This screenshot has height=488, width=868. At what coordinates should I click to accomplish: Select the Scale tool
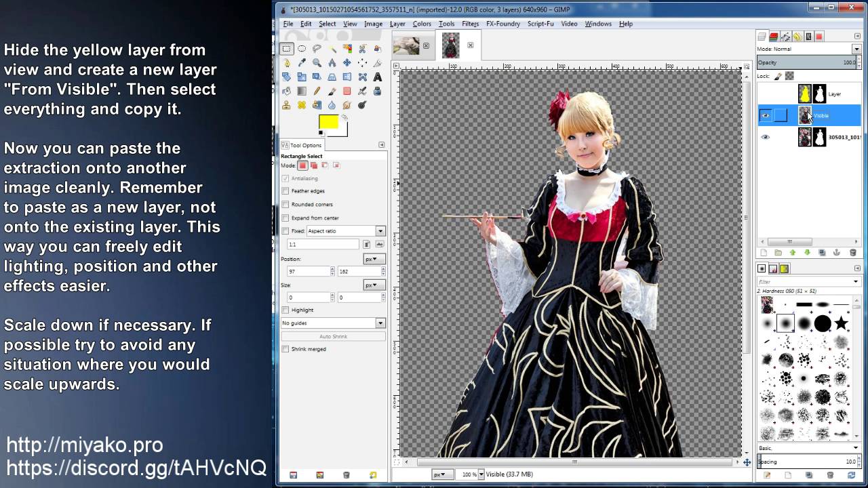302,77
